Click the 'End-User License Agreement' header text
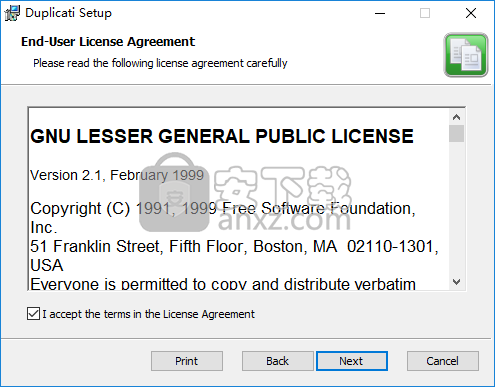 [x=108, y=42]
